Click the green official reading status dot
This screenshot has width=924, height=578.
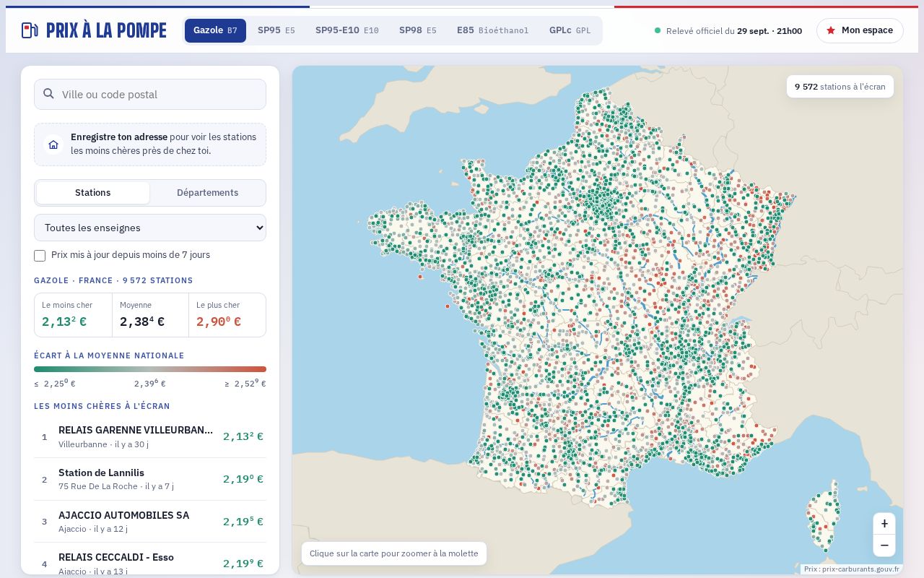tap(658, 30)
